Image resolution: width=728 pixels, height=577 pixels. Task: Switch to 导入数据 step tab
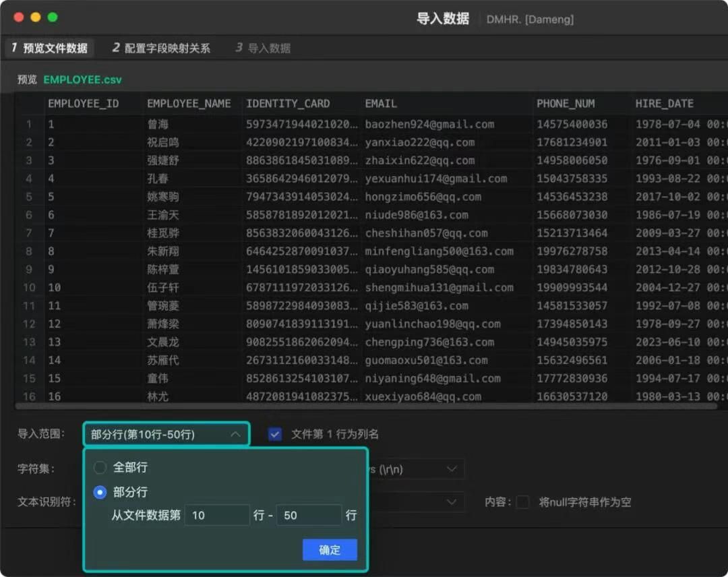click(x=263, y=48)
